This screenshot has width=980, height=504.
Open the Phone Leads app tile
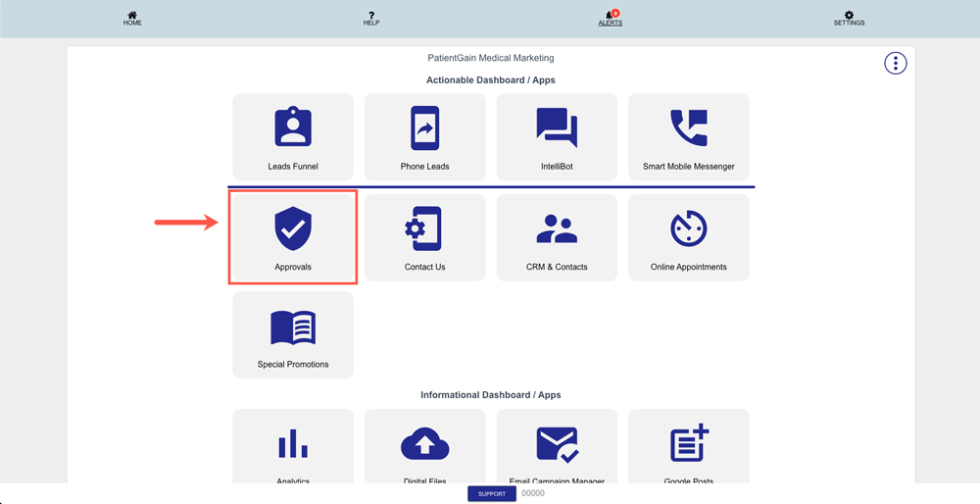[425, 136]
